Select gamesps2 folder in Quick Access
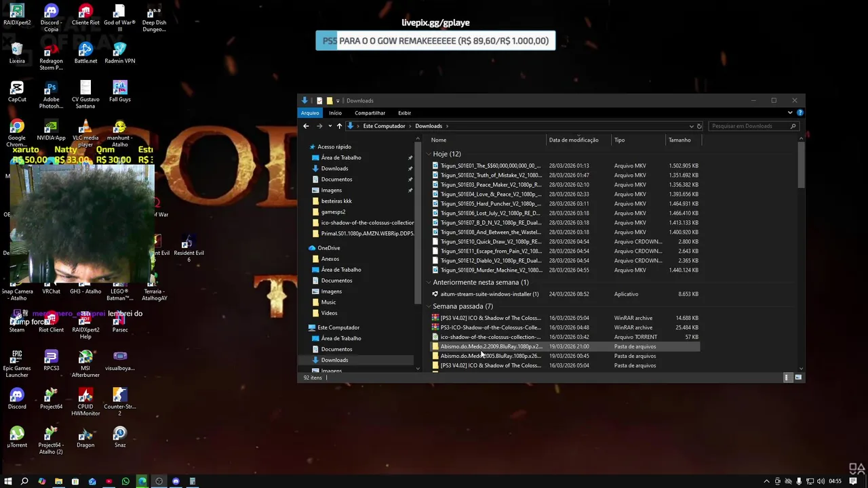 click(x=334, y=212)
